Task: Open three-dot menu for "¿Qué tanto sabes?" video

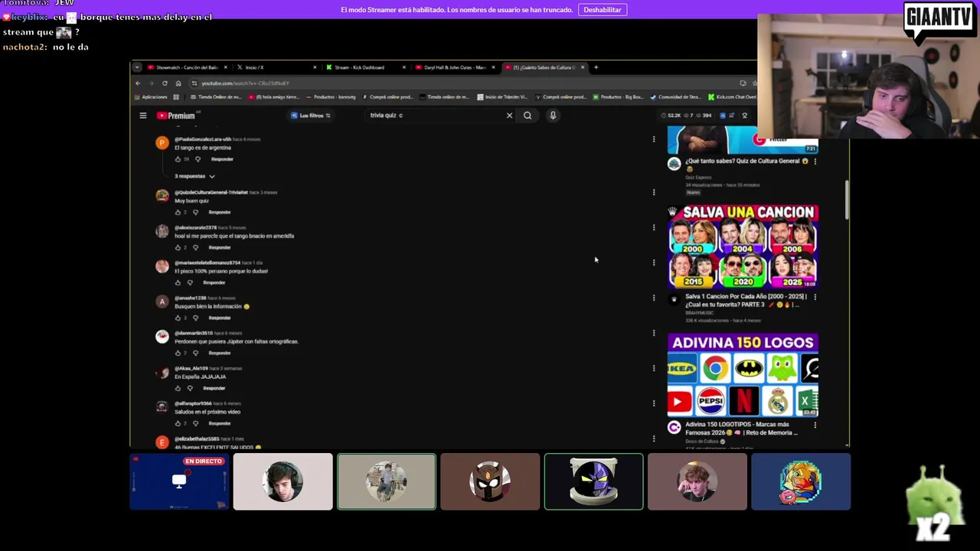Action: (x=815, y=161)
